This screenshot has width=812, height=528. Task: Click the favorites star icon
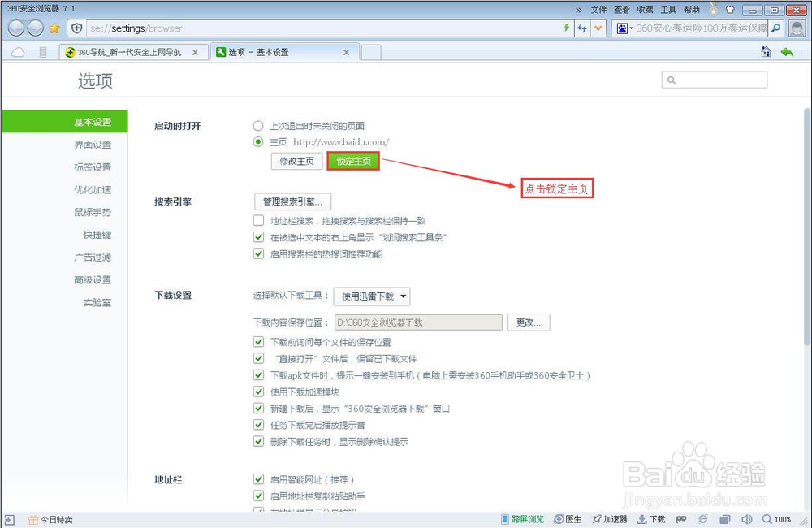54,28
